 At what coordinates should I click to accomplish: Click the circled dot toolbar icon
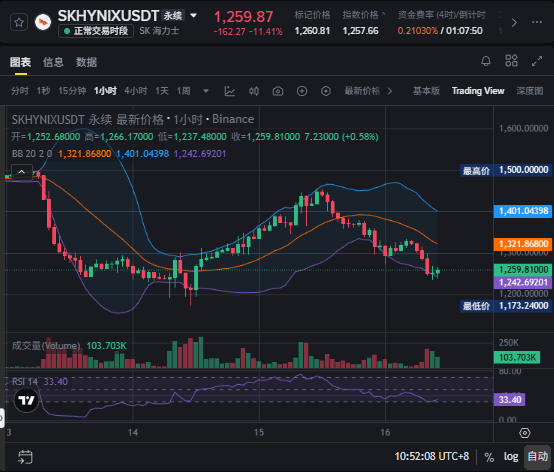tap(326, 91)
